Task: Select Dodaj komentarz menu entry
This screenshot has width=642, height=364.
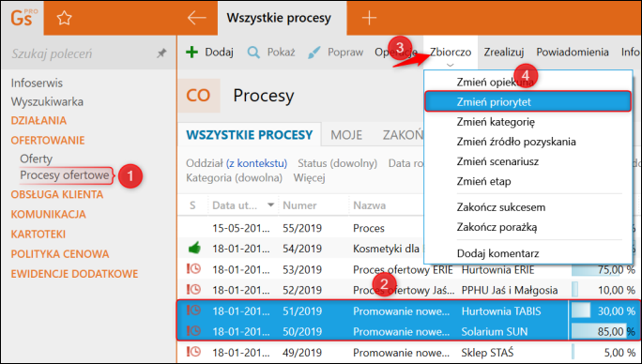Action: pyautogui.click(x=528, y=253)
